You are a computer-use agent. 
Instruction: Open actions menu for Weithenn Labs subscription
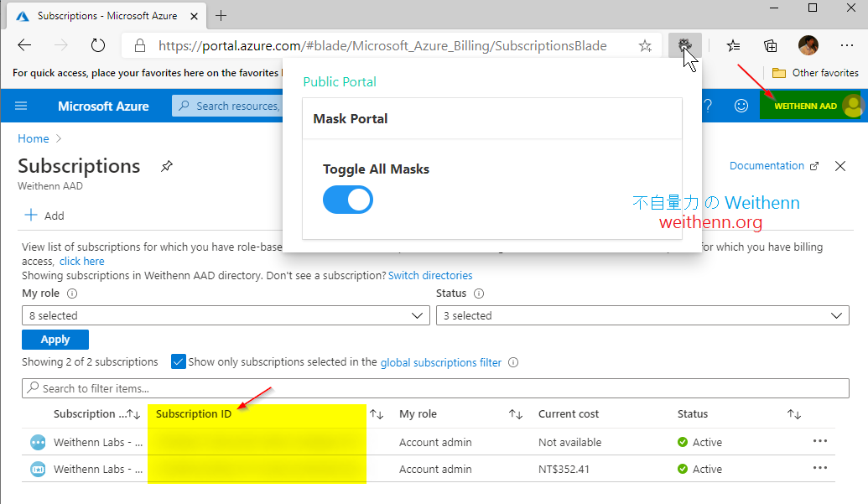pos(819,442)
